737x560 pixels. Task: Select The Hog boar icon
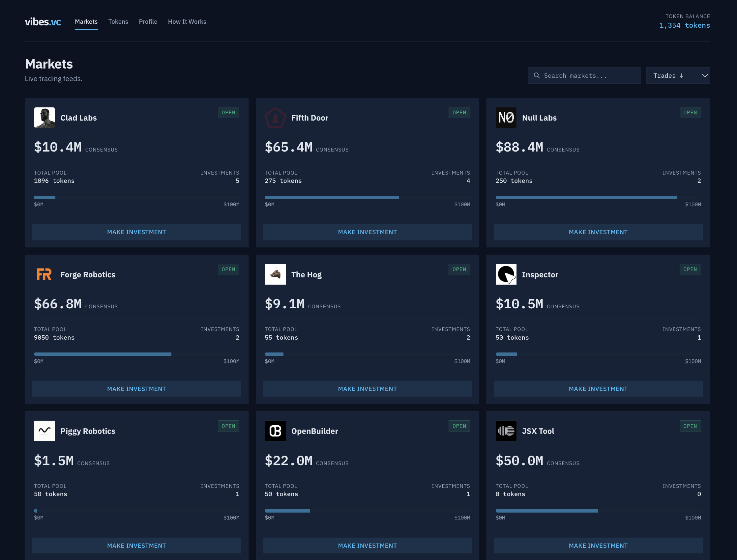(x=275, y=274)
